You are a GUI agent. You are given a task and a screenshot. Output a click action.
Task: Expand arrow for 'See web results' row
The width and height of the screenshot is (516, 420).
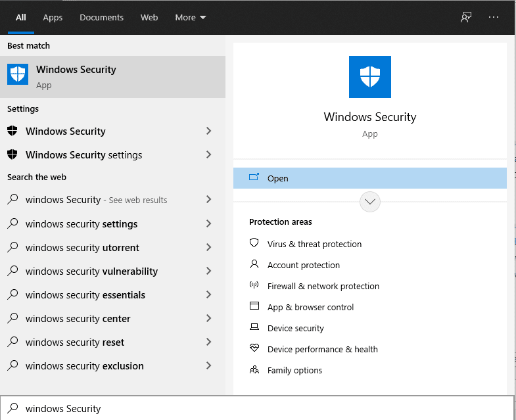[208, 198]
